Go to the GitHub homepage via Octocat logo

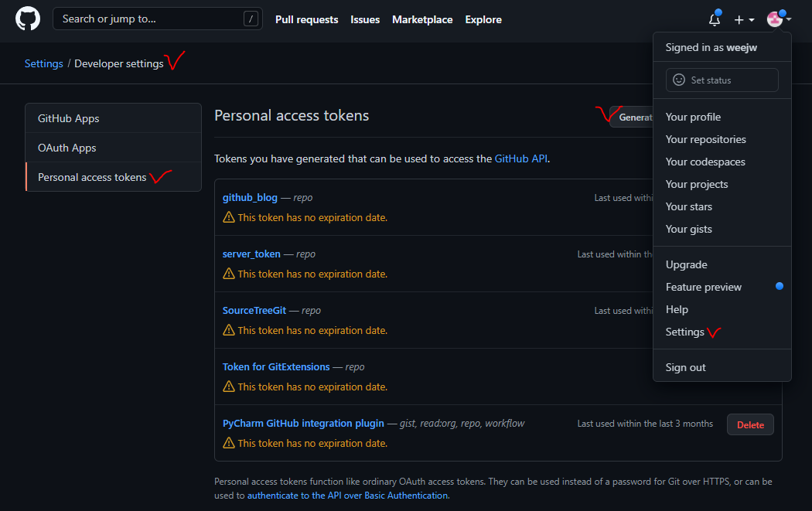(x=27, y=19)
